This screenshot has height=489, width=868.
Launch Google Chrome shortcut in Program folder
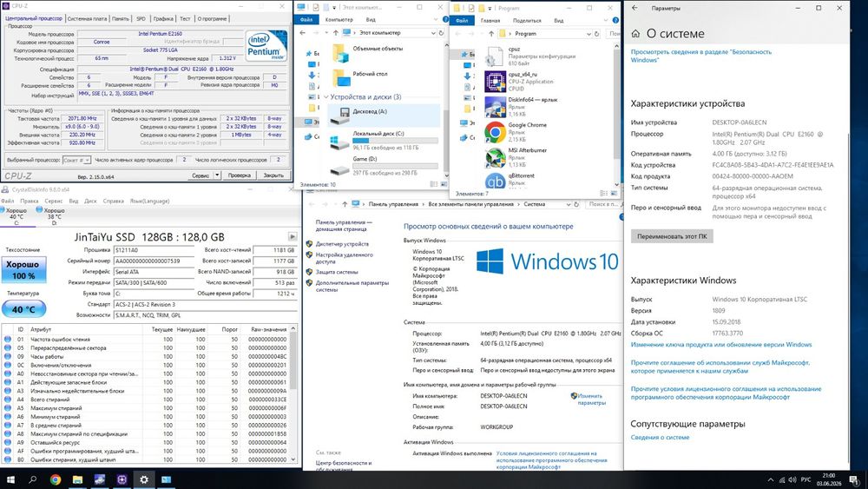[x=495, y=132]
